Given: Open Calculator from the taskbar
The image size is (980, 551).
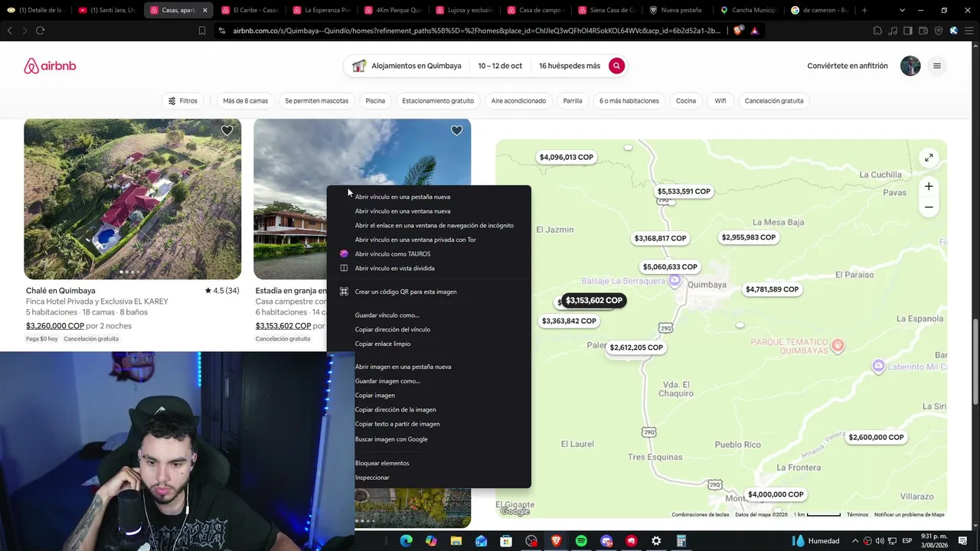Looking at the screenshot, I should click(x=681, y=541).
